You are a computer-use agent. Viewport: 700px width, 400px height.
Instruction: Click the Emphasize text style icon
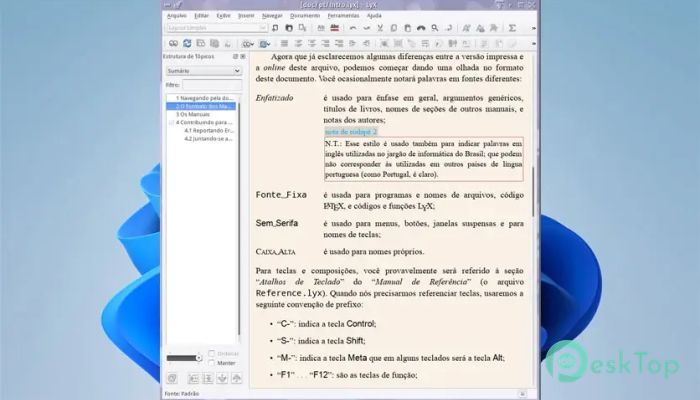pyautogui.click(x=466, y=28)
